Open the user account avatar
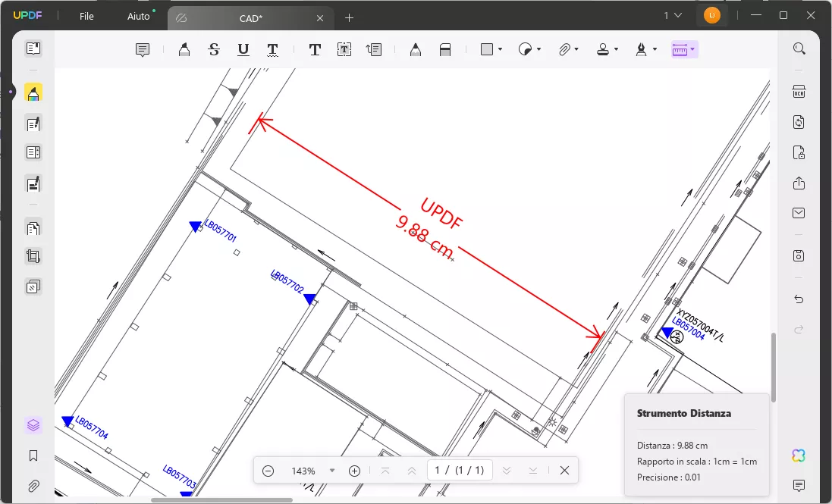 click(x=712, y=15)
